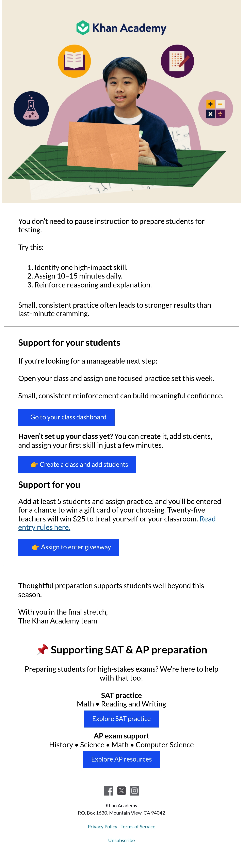Click the math operations calculator icon

pos(215,108)
